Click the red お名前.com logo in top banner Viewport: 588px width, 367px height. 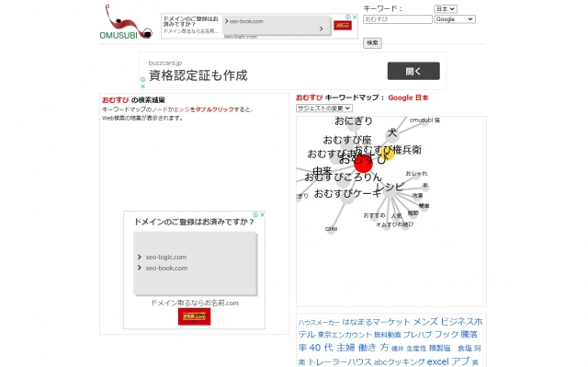coord(343,25)
